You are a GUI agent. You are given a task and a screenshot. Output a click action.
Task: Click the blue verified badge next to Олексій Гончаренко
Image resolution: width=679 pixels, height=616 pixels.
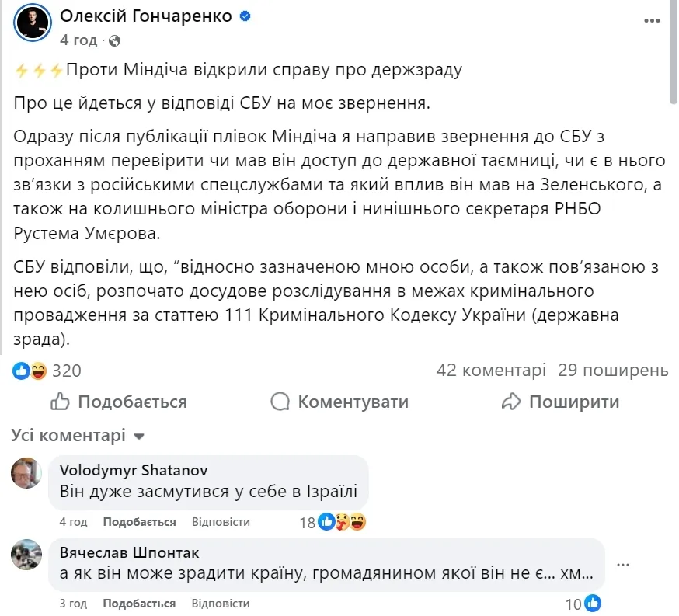click(245, 14)
